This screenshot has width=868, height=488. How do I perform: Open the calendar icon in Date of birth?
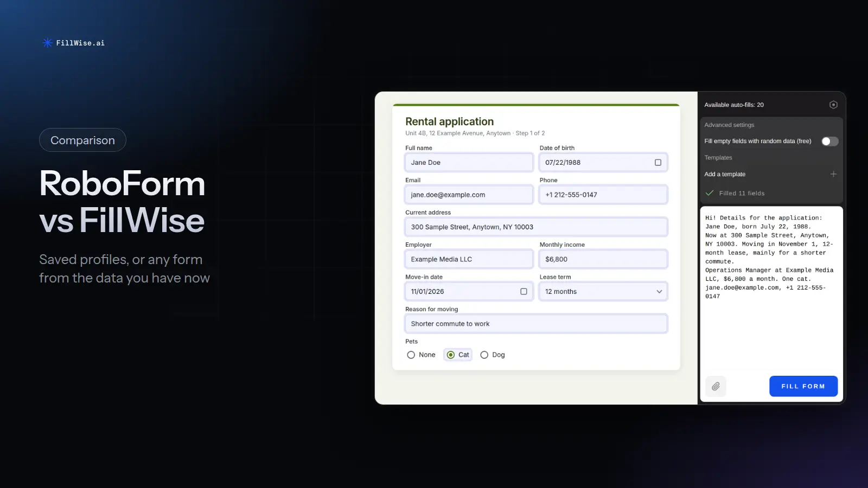click(x=658, y=163)
